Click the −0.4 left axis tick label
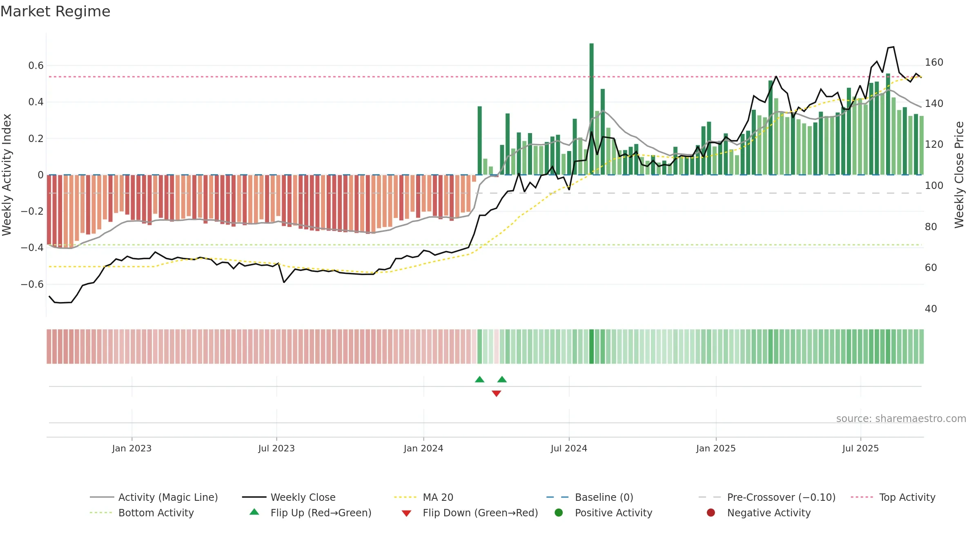 [x=32, y=247]
